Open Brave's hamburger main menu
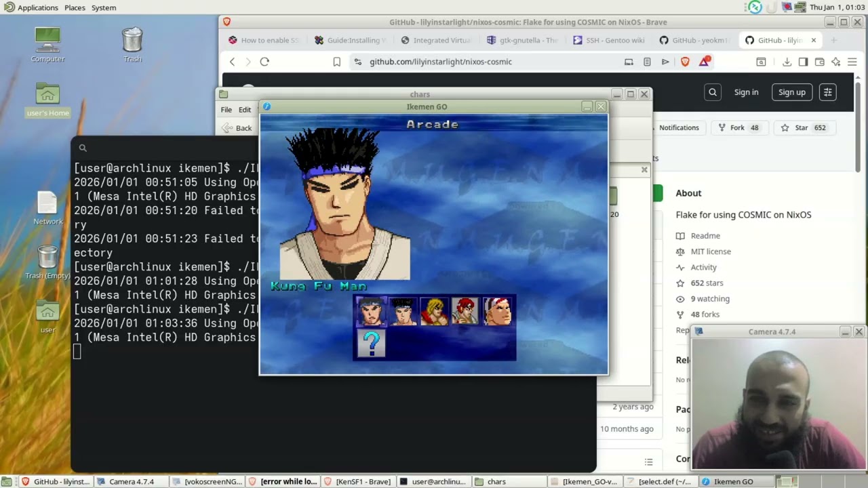The height and width of the screenshot is (488, 868). (x=852, y=62)
